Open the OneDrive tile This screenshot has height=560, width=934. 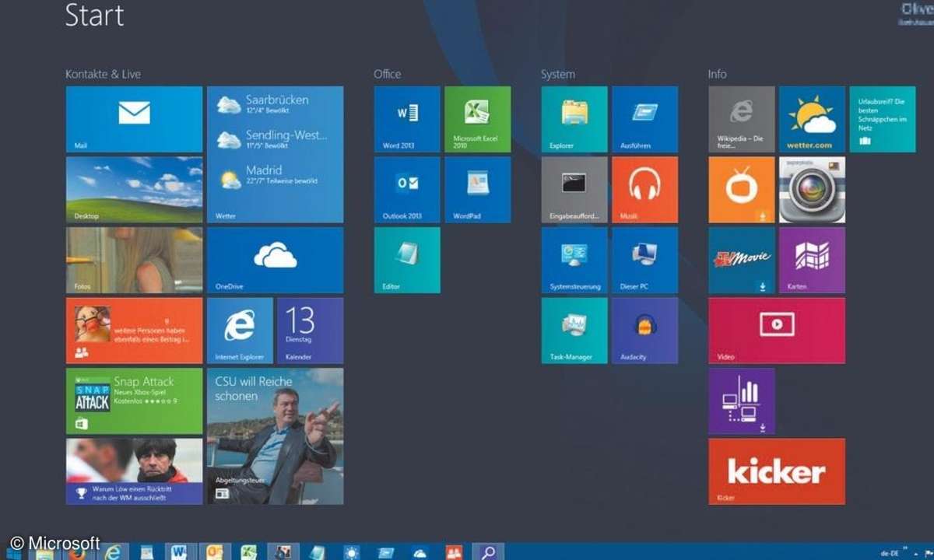275,260
